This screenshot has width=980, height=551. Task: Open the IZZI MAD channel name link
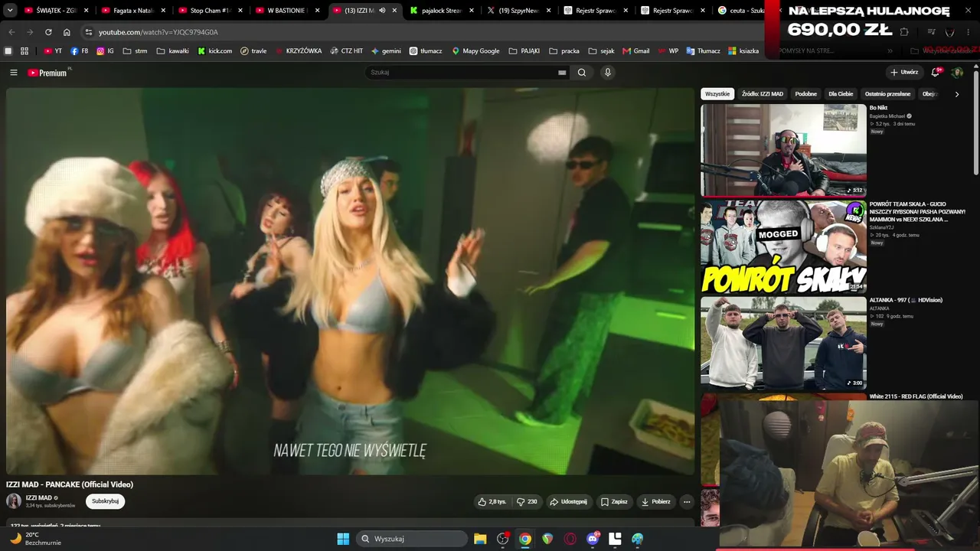[39, 498]
